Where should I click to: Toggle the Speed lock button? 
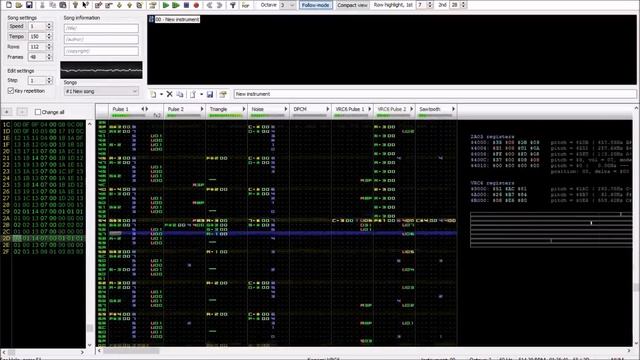pos(16,26)
